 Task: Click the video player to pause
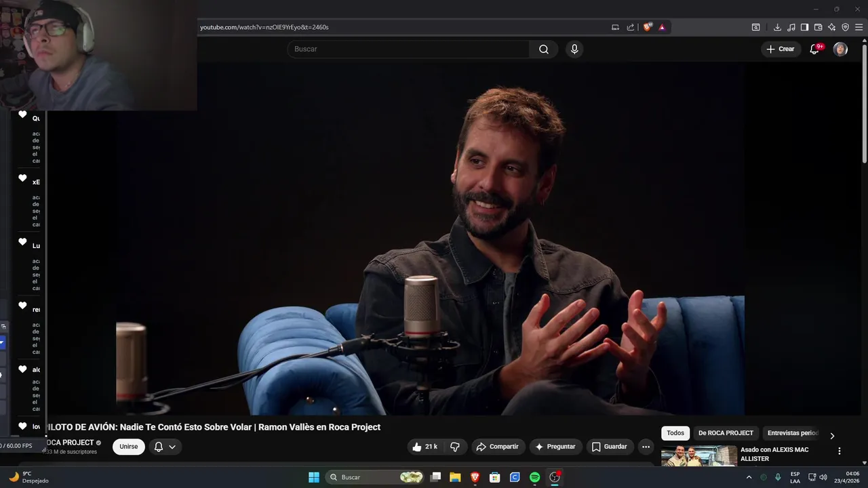(x=430, y=239)
